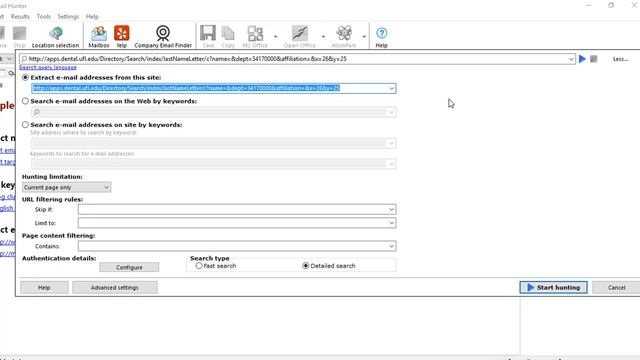Click the Open Office export icon
The height and width of the screenshot is (360, 640).
tap(300, 37)
